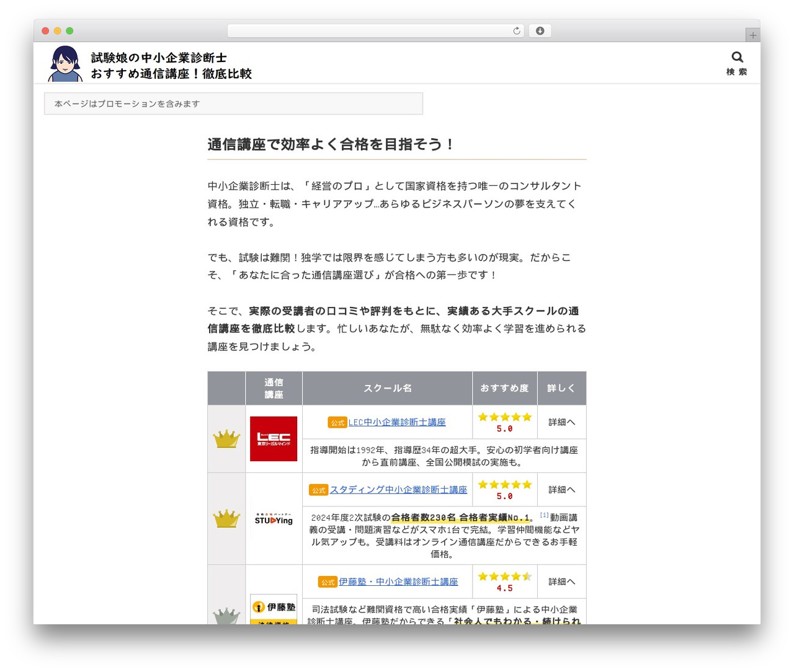This screenshot has height=672, width=794.
Task: Click the STUDYing school logo
Action: [x=274, y=519]
